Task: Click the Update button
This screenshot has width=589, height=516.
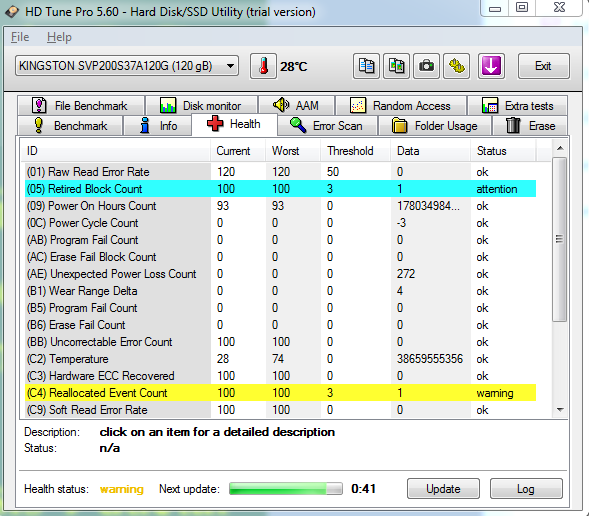Action: click(443, 489)
